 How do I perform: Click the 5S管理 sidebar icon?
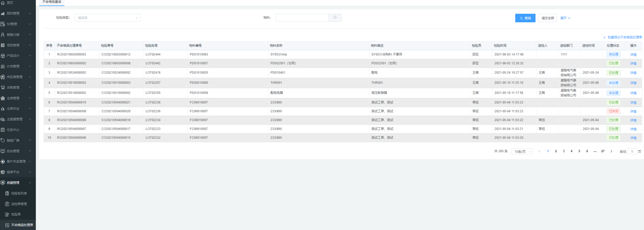point(3,24)
